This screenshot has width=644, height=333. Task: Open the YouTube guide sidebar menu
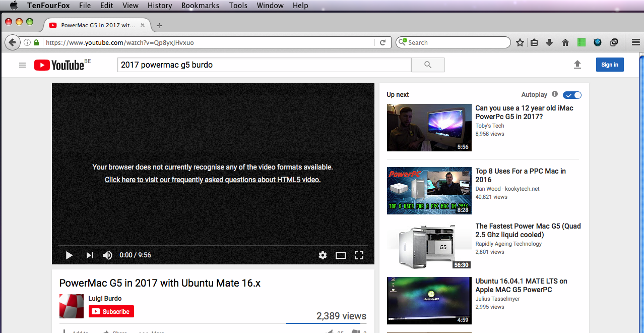coord(22,65)
